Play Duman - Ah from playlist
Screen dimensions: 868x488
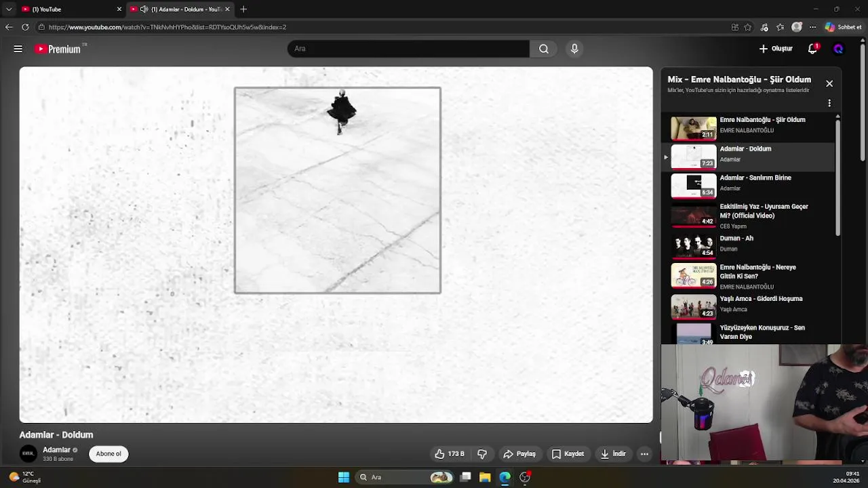tap(749, 245)
